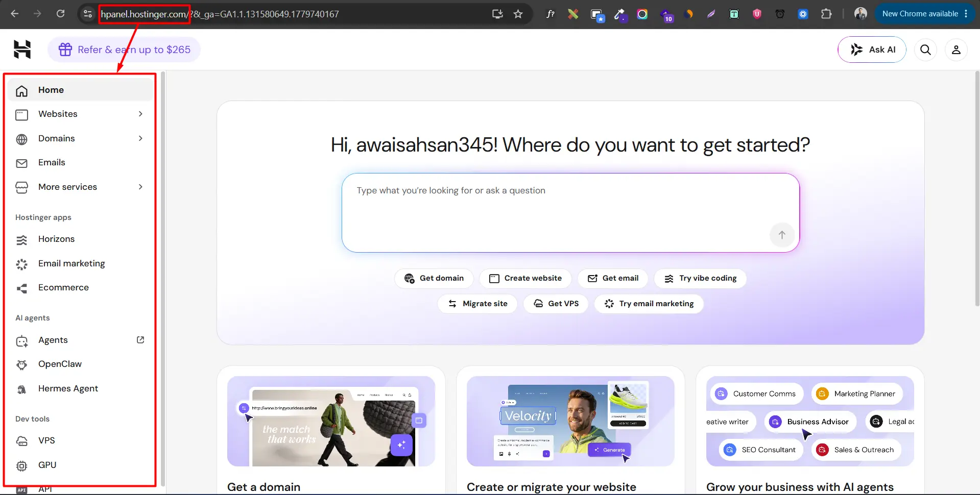Image resolution: width=980 pixels, height=495 pixels.
Task: Expand the Websites chevron arrow
Action: 140,114
